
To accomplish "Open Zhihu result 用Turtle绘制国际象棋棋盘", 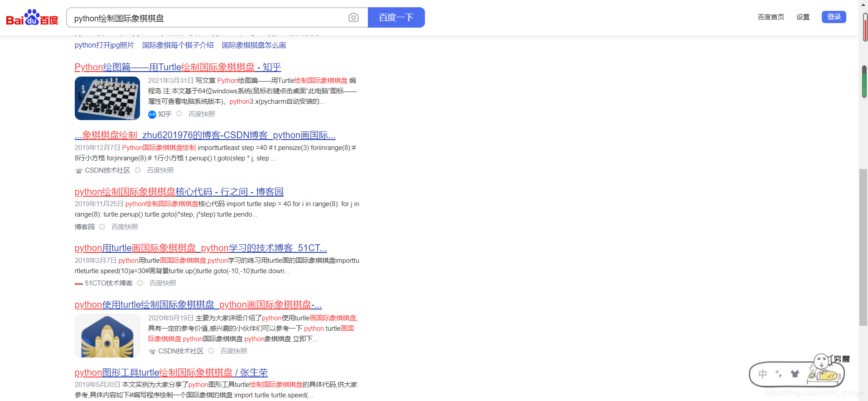I will click(178, 68).
